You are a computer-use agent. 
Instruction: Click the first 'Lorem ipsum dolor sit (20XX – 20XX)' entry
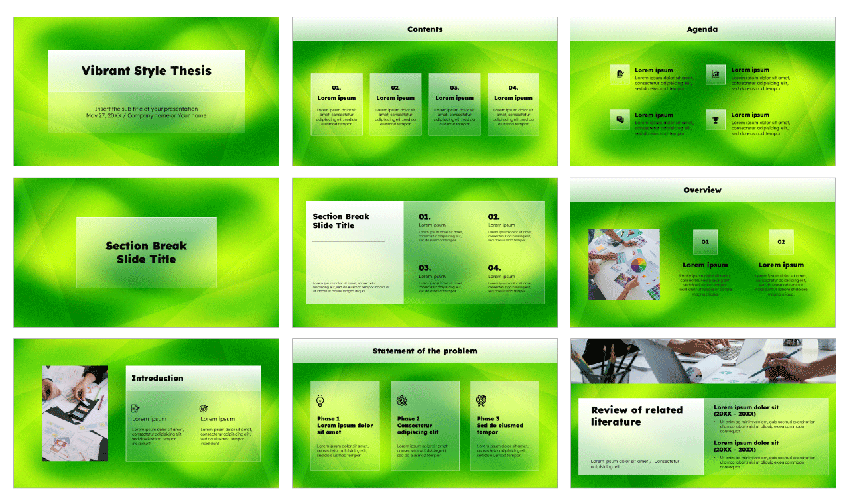[x=746, y=410]
